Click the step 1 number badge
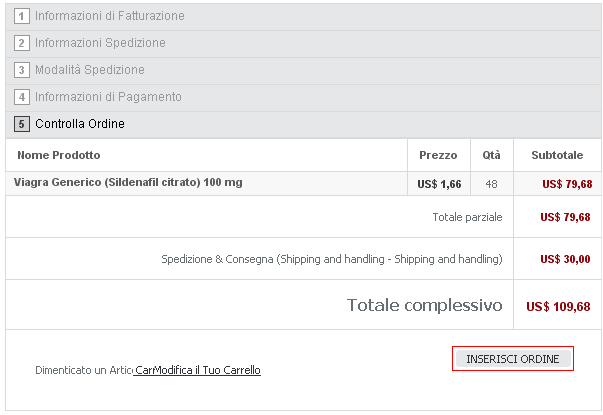This screenshot has width=603, height=415. pos(22,16)
